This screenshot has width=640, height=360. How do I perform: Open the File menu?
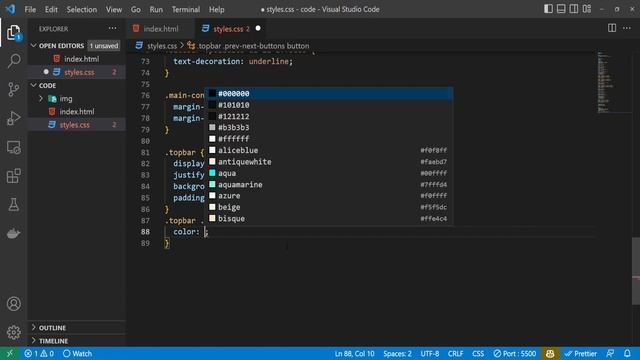pos(30,9)
